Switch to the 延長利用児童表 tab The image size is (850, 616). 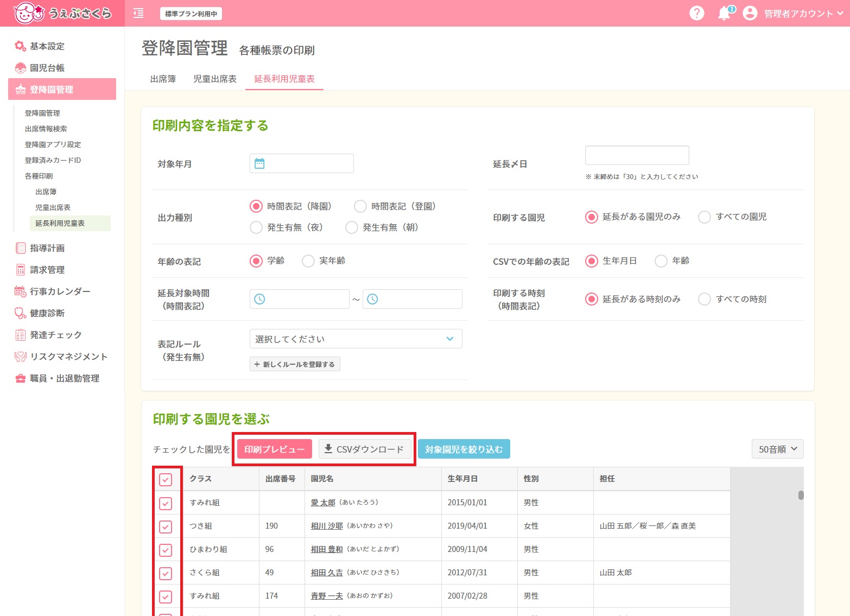coord(284,79)
